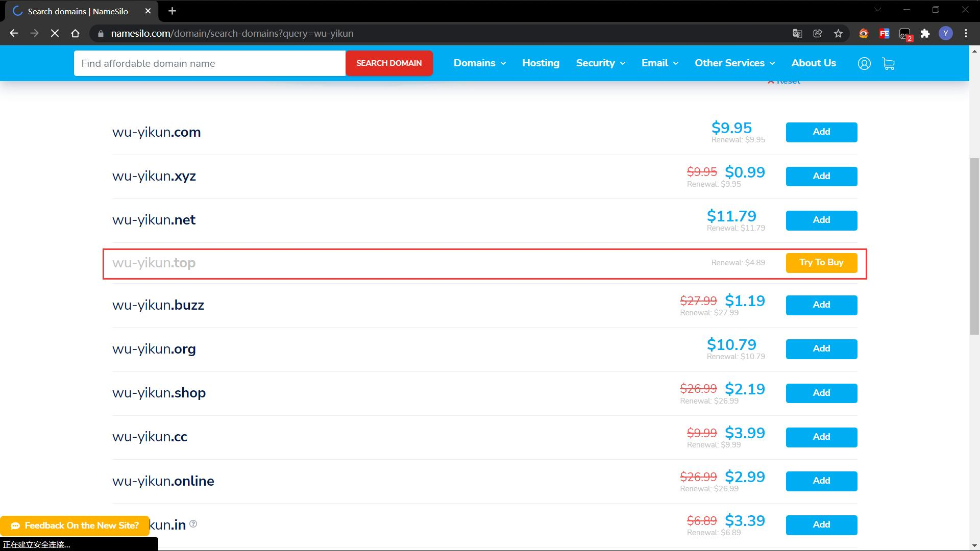Open the About Us page

coord(813,63)
